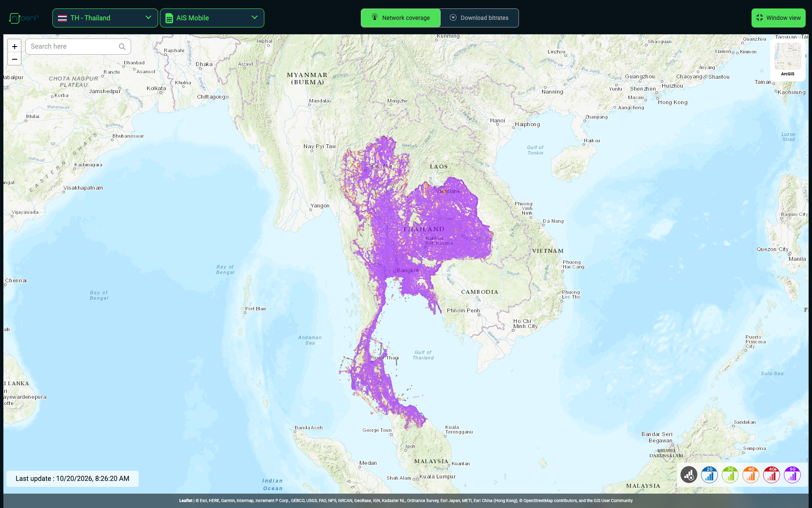Click the Yangon map label

[320, 206]
